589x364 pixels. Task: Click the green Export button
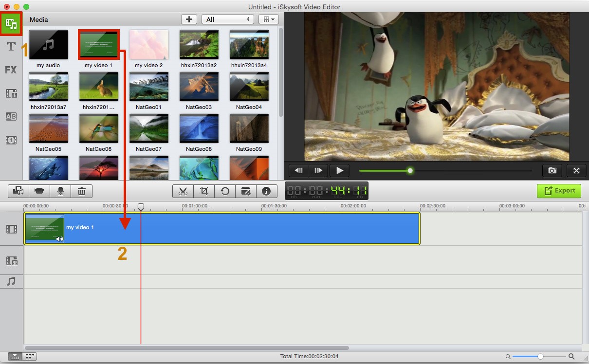pyautogui.click(x=559, y=190)
